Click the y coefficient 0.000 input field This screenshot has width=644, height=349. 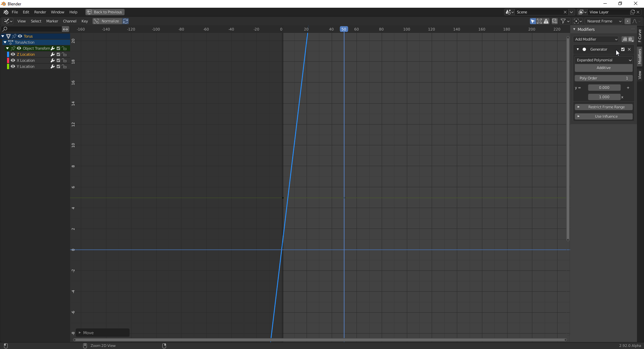coord(604,88)
